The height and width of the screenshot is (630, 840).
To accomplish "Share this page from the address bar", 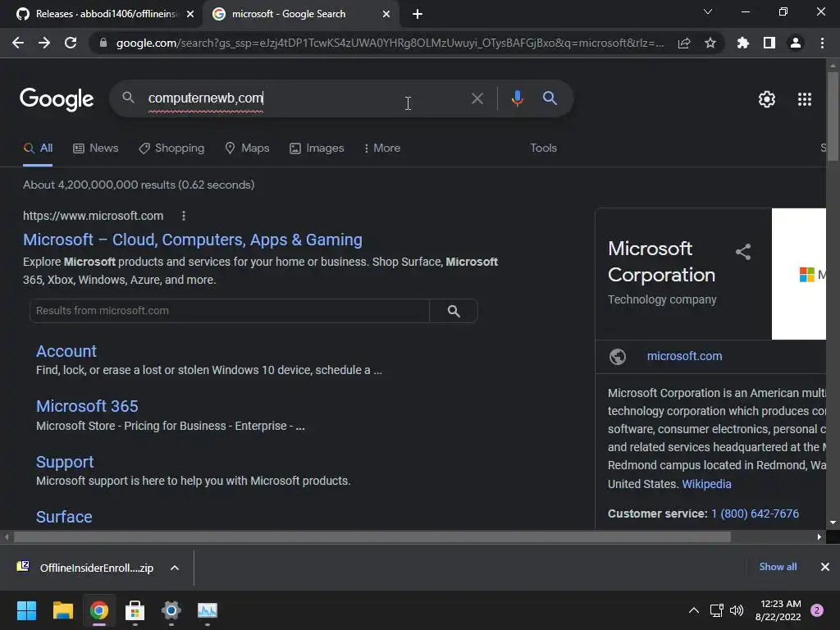I will coord(684,43).
